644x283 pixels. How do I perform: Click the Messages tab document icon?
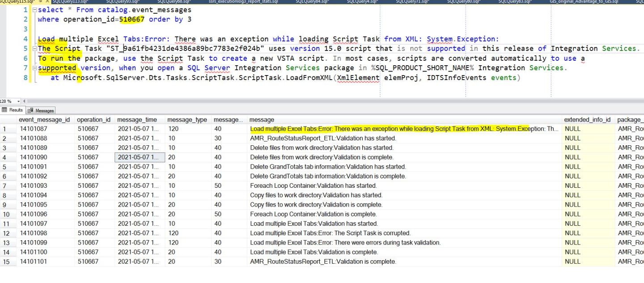coord(31,110)
